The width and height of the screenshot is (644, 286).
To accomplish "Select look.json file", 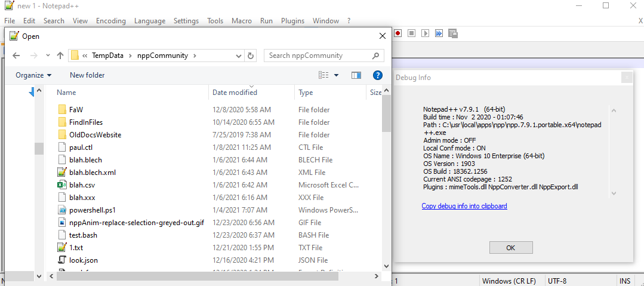I will pyautogui.click(x=84, y=260).
